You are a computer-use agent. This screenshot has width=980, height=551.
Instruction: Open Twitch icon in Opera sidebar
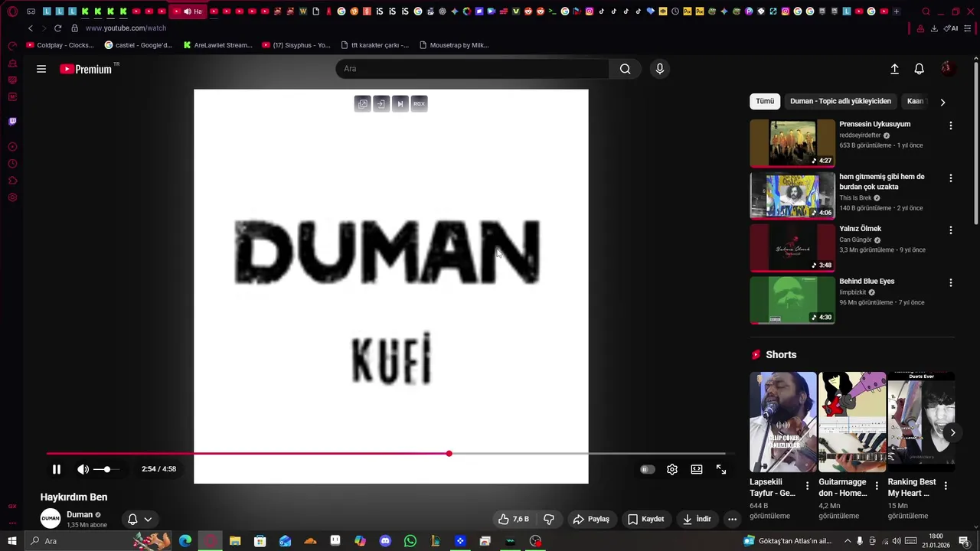(12, 122)
